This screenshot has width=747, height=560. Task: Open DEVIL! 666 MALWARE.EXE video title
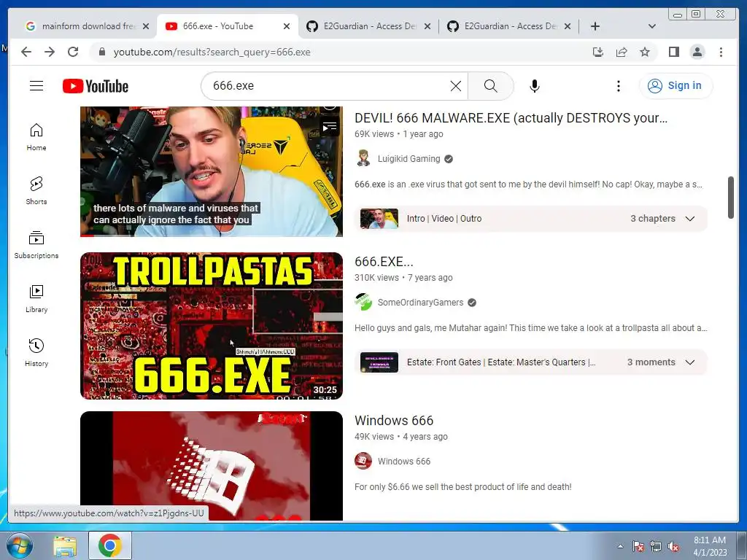tap(511, 117)
